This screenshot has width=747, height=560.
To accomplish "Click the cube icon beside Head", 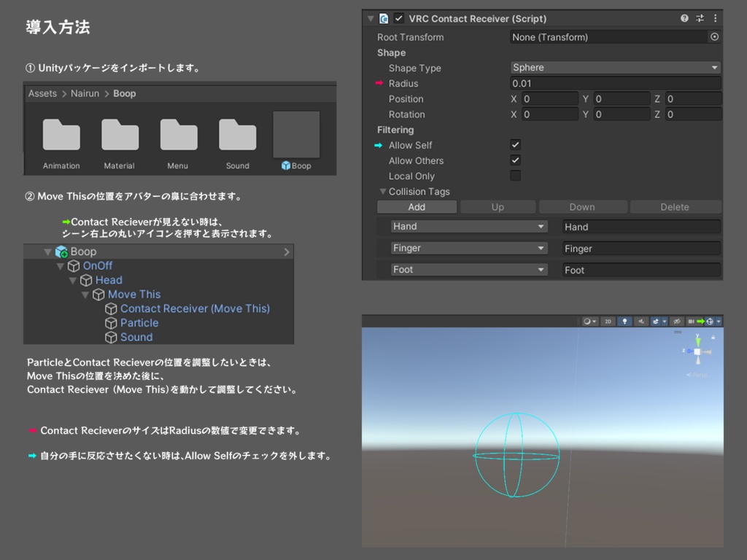I will point(86,280).
